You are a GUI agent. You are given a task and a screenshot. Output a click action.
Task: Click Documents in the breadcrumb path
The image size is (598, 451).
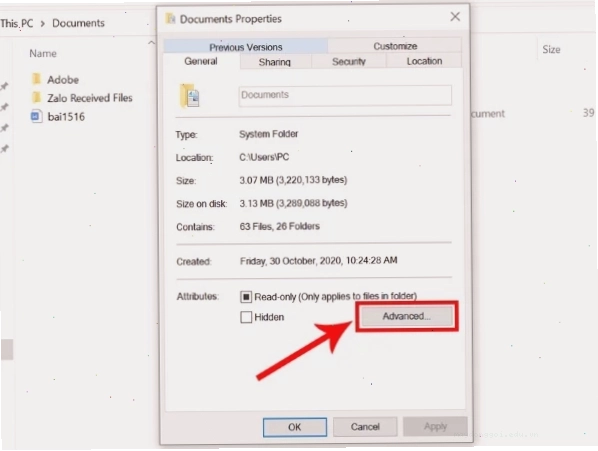pos(78,23)
